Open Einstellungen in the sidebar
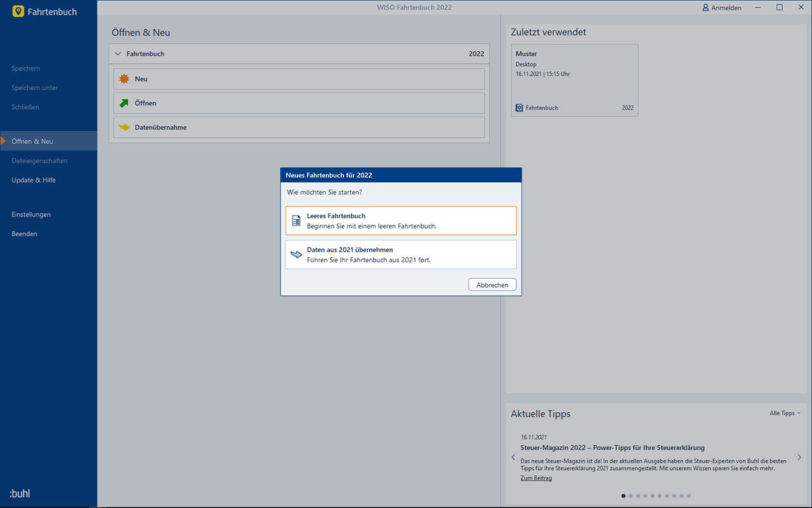The width and height of the screenshot is (812, 508). 31,215
